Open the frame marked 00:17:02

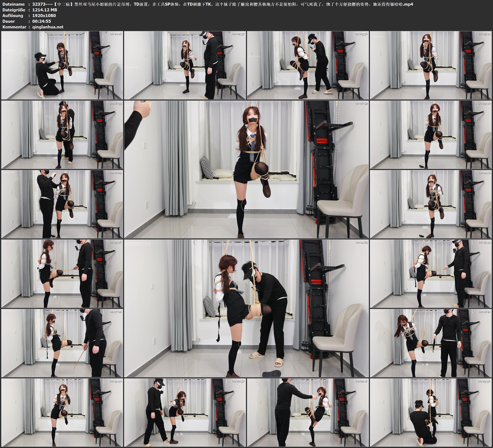click(x=62, y=343)
